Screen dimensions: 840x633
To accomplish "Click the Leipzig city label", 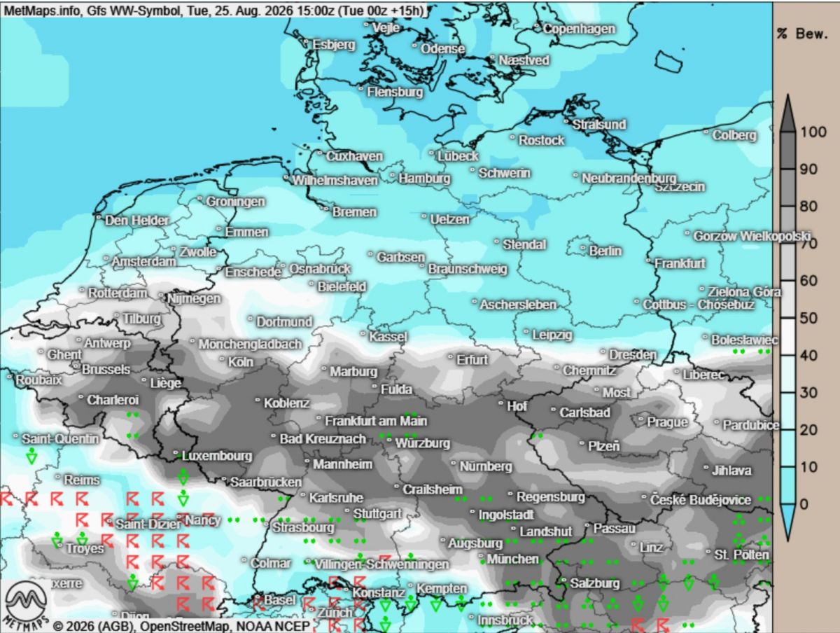I will coord(552,335).
